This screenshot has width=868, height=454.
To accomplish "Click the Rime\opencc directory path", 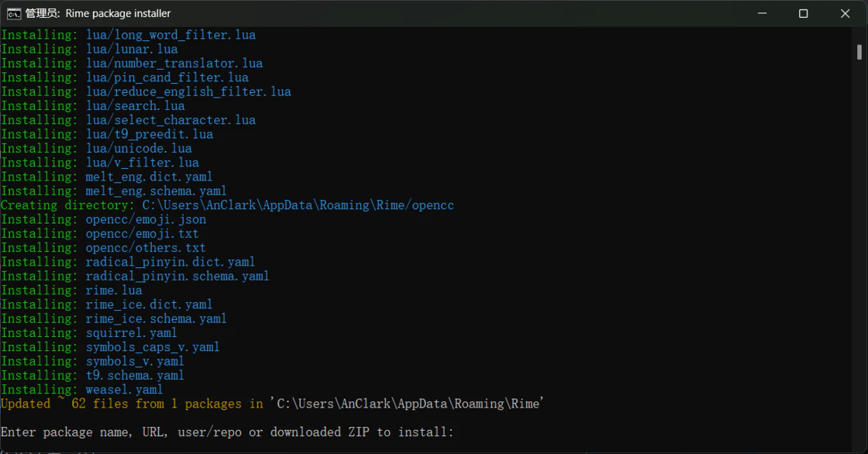I will click(x=298, y=205).
